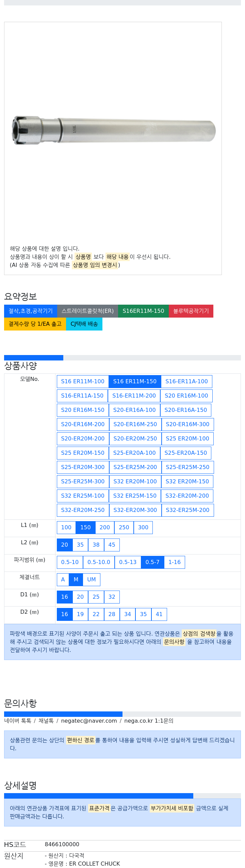Image resolution: width=245 pixels, height=868 pixels.
Task: Choose L2 value 20
Action: coord(65,545)
